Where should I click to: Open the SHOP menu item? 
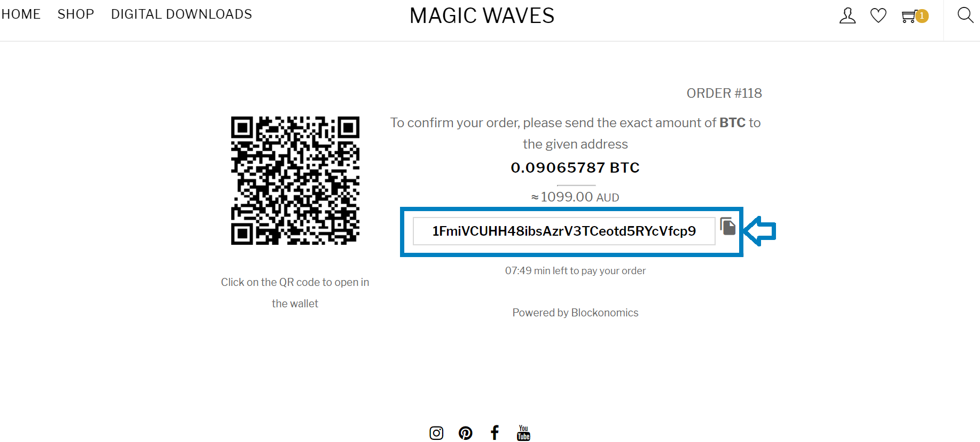click(x=76, y=14)
